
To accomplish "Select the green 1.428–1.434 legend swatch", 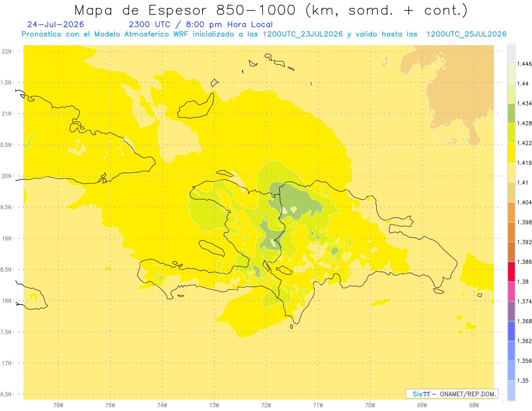I will coord(511,113).
